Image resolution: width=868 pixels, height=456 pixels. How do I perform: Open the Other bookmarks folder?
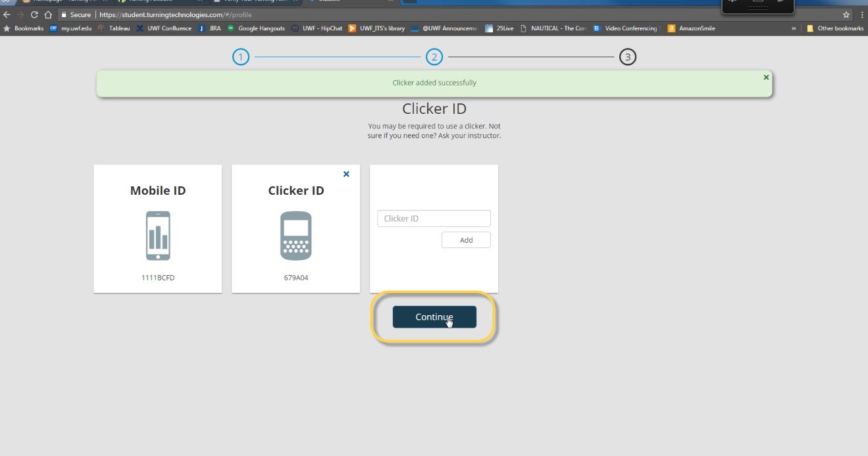(x=835, y=28)
